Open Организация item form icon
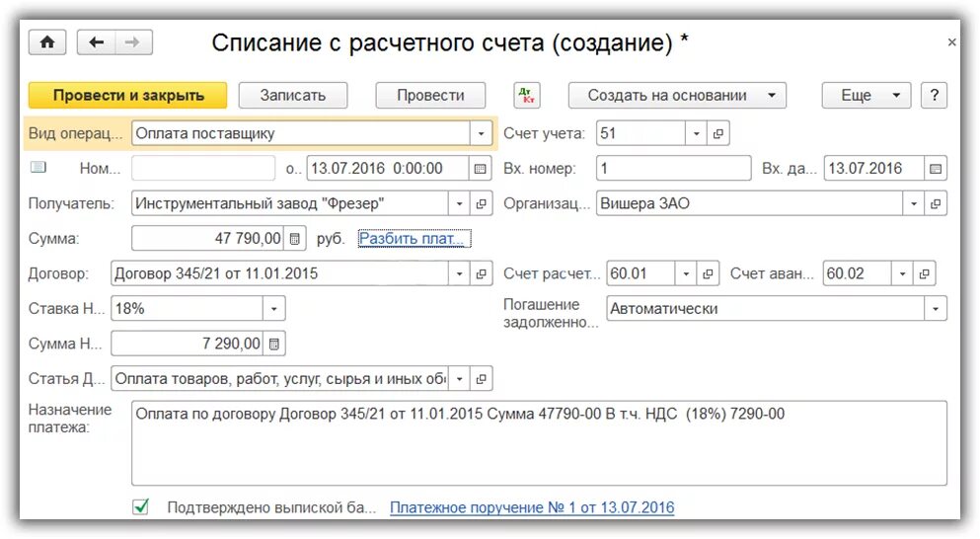This screenshot has width=980, height=539. point(936,203)
